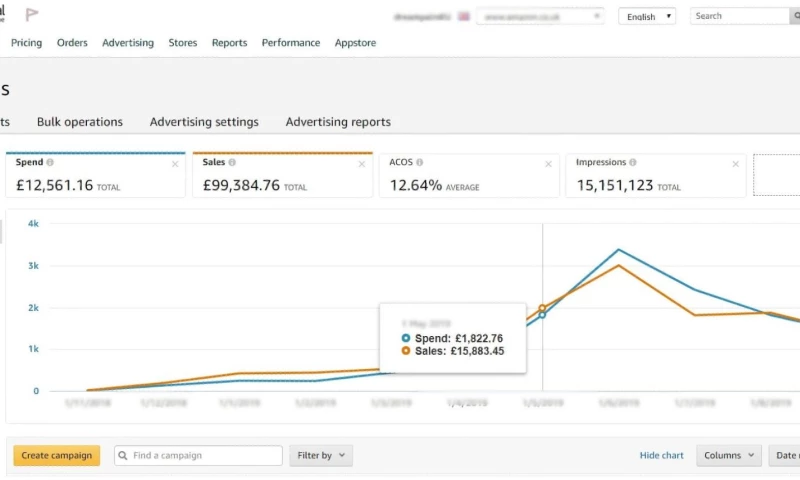Click the 3k axis label
The height and width of the screenshot is (480, 800).
click(33, 266)
